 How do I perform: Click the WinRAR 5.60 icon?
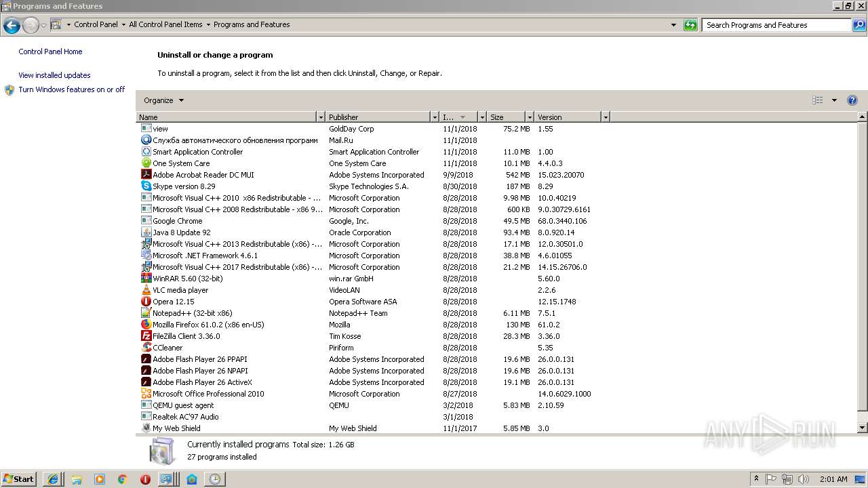146,278
